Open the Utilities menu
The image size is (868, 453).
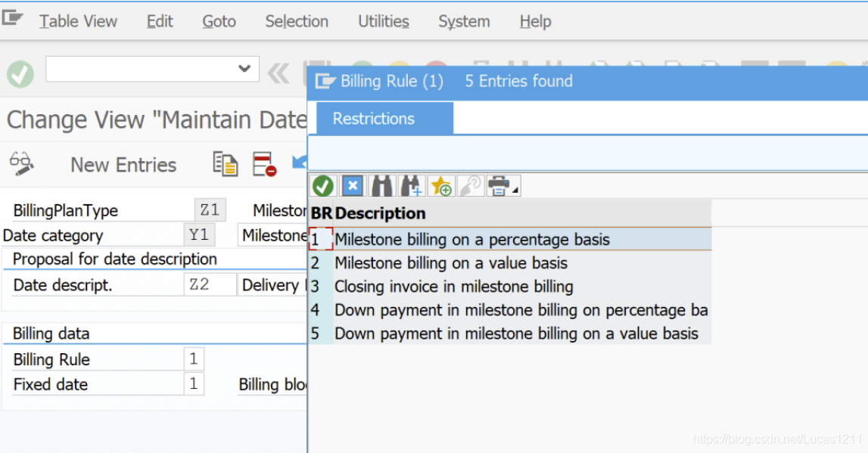[x=384, y=22]
